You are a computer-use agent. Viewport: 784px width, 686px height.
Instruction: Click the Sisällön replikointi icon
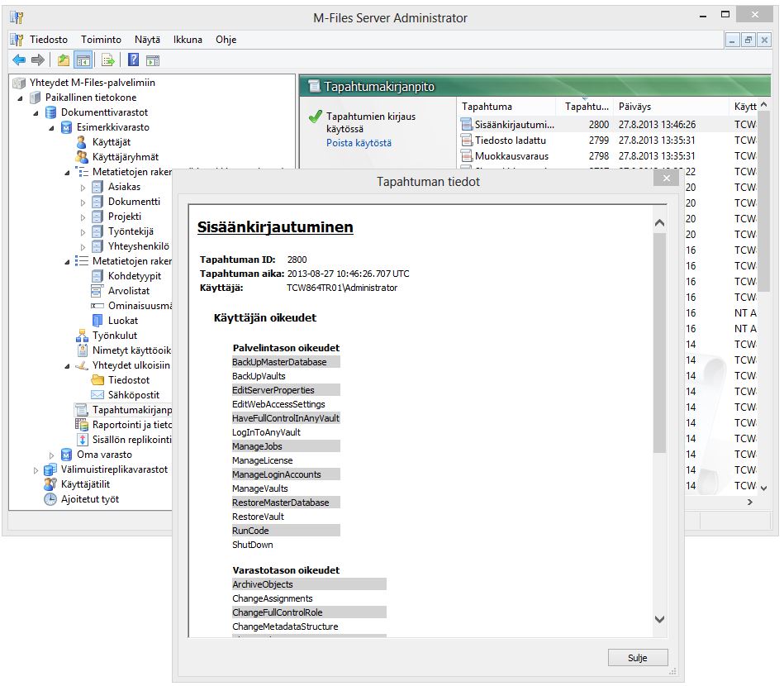83,440
